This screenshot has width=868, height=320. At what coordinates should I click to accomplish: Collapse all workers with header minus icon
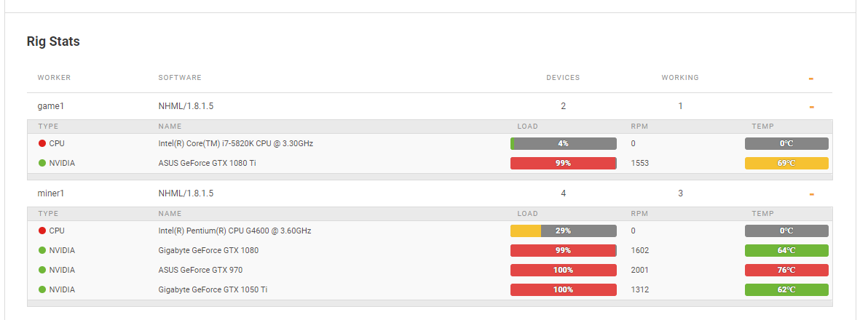[x=811, y=79]
